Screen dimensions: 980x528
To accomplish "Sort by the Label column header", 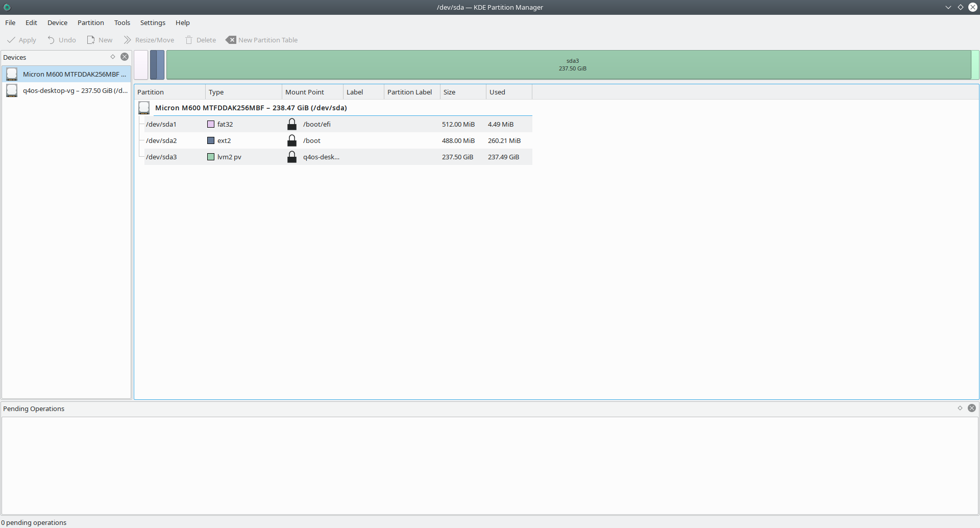I will point(364,92).
